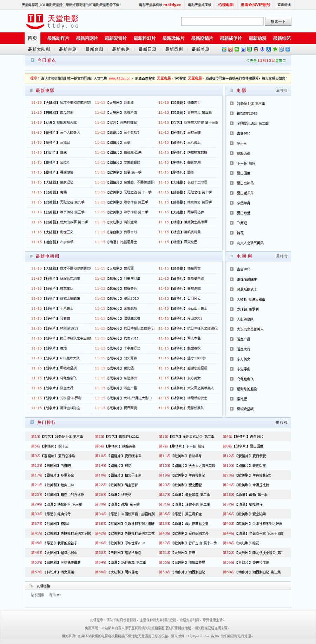The width and height of the screenshot is (316, 644).
Task: Share to QZone via yellow star icon
Action: pos(224,49)
